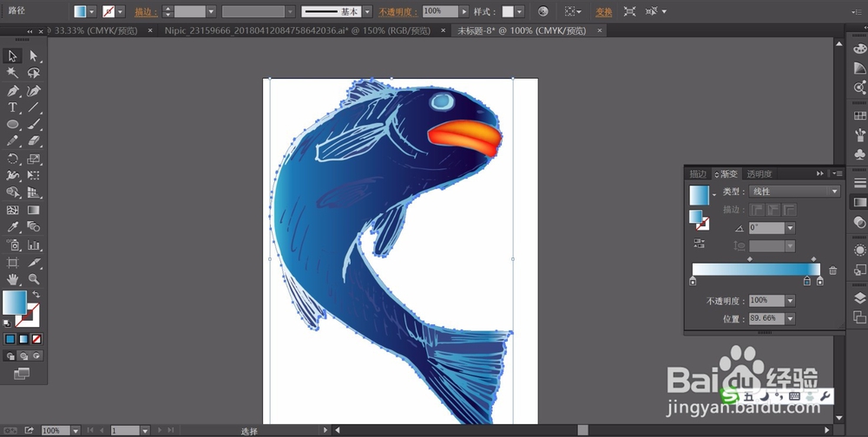Select the Blend tool
The width and height of the screenshot is (868, 437).
34,227
